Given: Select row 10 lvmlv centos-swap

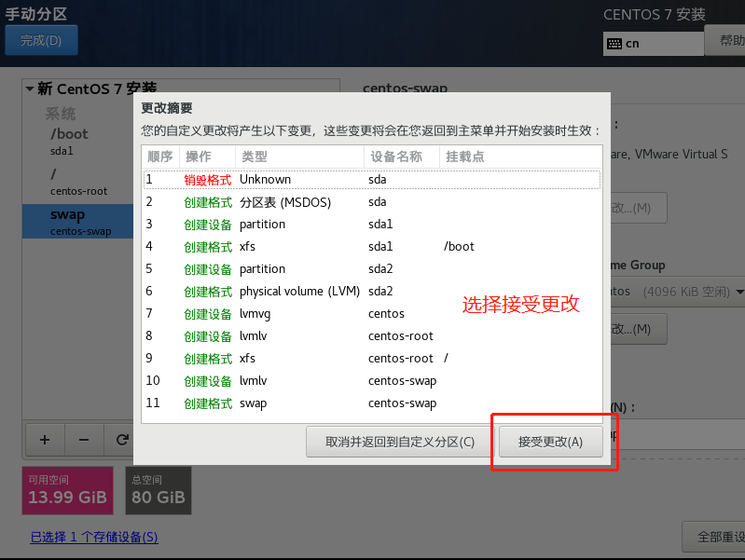Looking at the screenshot, I should [x=372, y=380].
